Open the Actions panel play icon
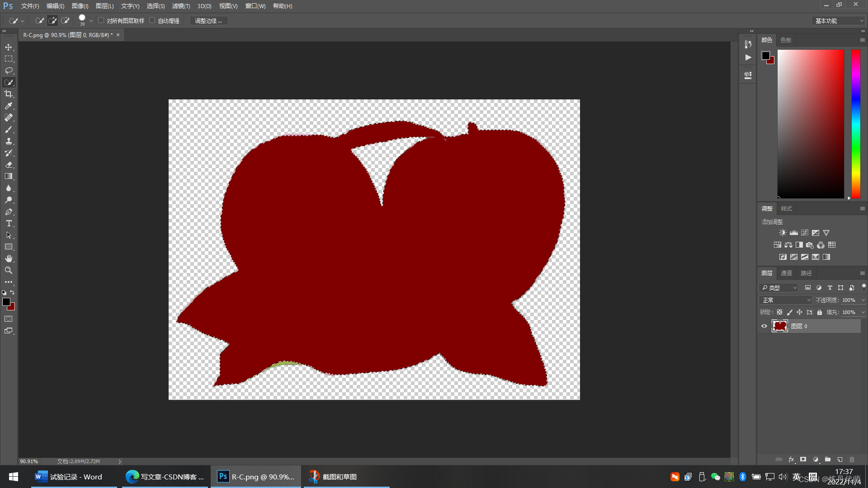The height and width of the screenshot is (488, 868). (748, 57)
